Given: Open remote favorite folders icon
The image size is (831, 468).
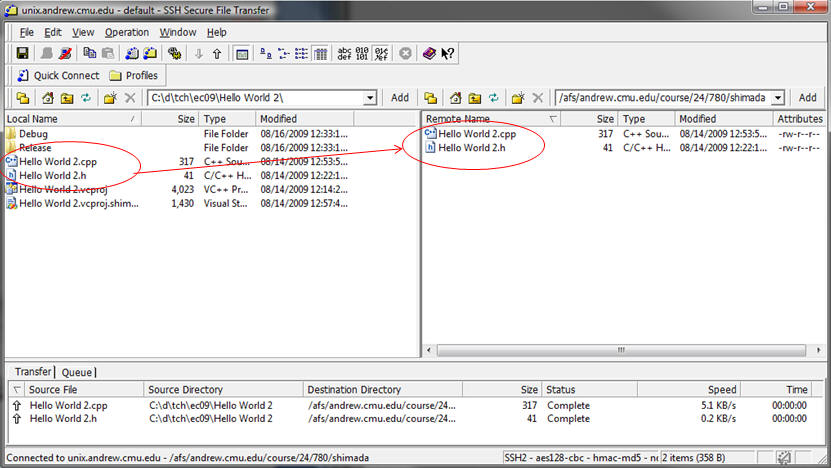Looking at the screenshot, I should click(430, 98).
